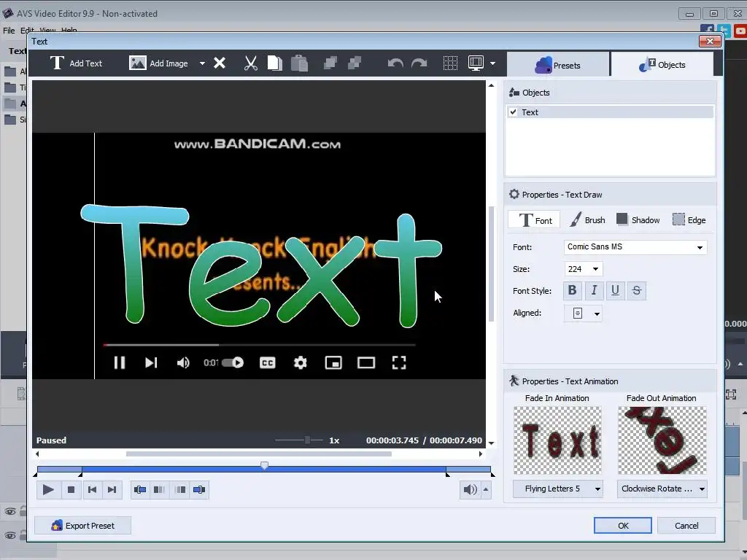Image resolution: width=747 pixels, height=560 pixels.
Task: Play the text preview
Action: 48,489
